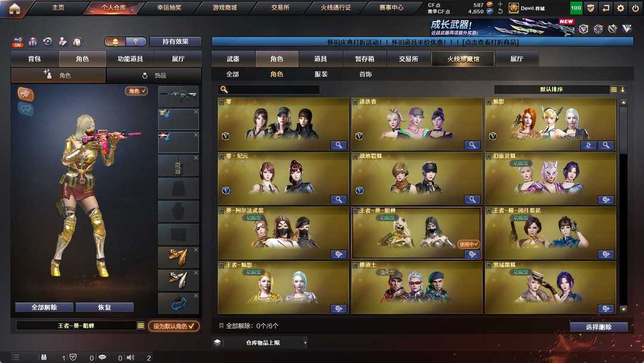Image resolution: width=644 pixels, height=363 pixels.
Task: Open the 默认排序 sorting dropdown
Action: coord(551,89)
